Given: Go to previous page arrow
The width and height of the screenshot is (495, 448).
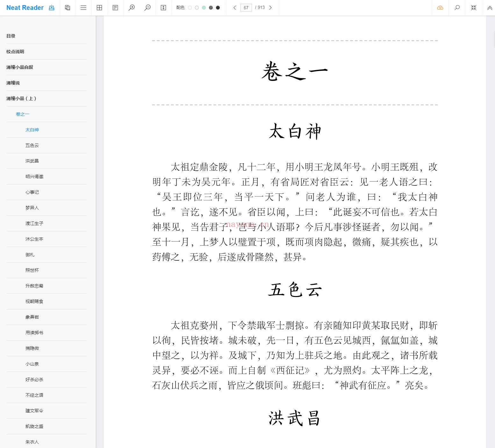Looking at the screenshot, I should pos(235,8).
